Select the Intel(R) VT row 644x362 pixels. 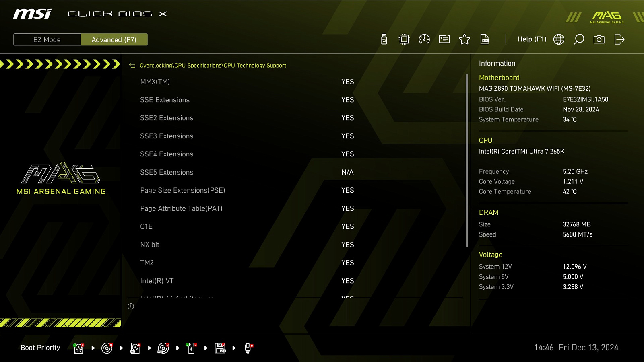[x=295, y=281]
